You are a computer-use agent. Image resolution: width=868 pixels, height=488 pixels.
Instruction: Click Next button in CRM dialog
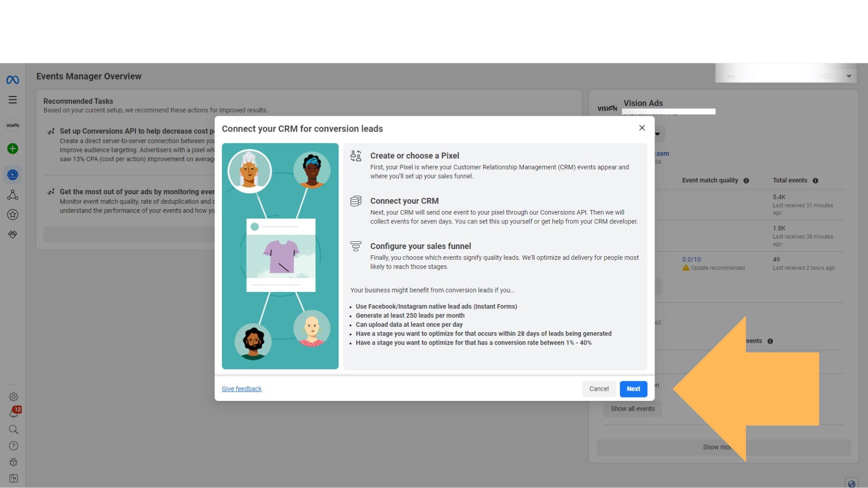point(634,389)
